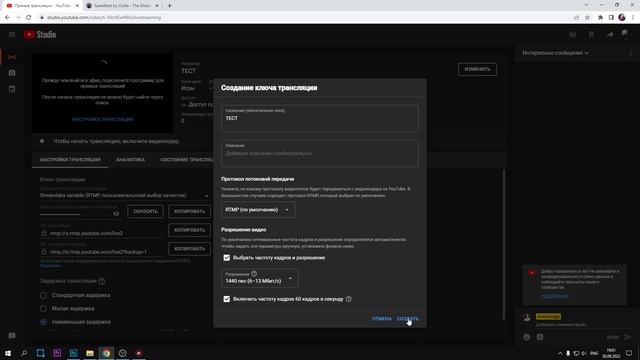Image resolution: width=640 pixels, height=360 pixels.
Task: Click the Chrome icon in the taskbar
Action: tap(106, 353)
